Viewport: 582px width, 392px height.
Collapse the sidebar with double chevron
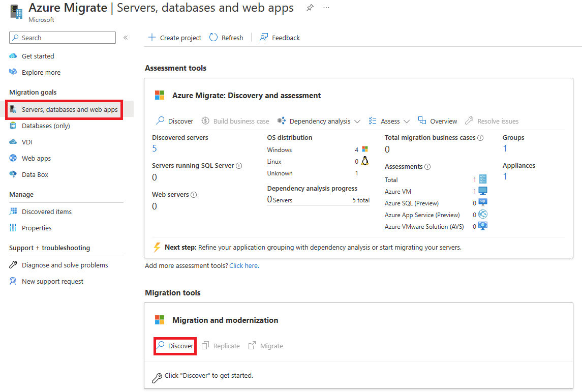point(126,38)
